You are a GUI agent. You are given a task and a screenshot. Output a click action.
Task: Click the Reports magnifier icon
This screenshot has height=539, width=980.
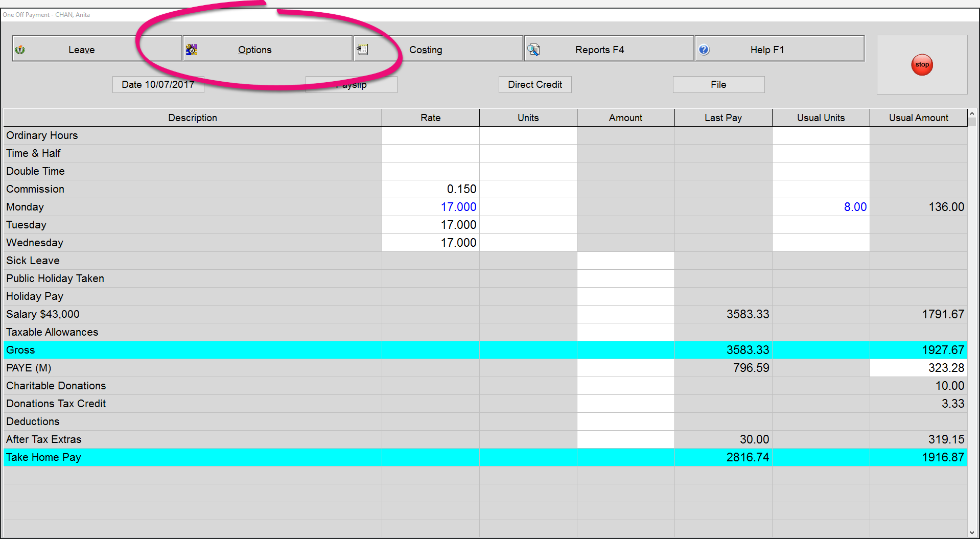[x=533, y=50]
